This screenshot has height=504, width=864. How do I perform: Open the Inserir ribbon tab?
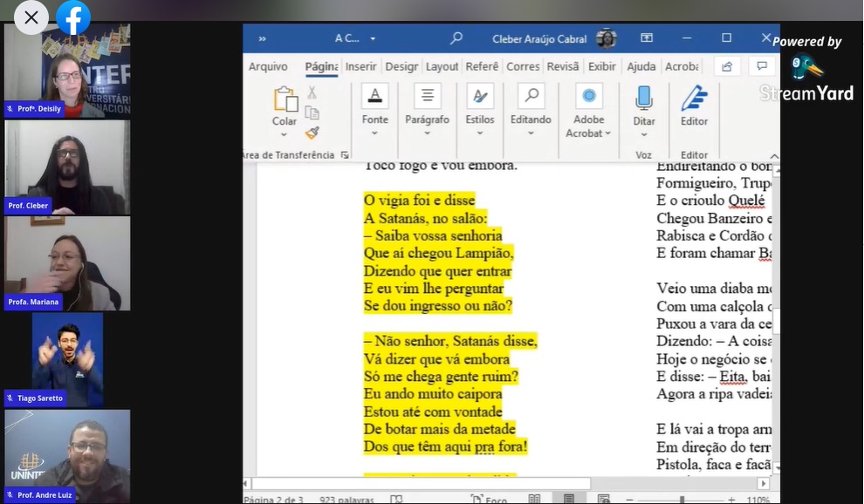360,66
